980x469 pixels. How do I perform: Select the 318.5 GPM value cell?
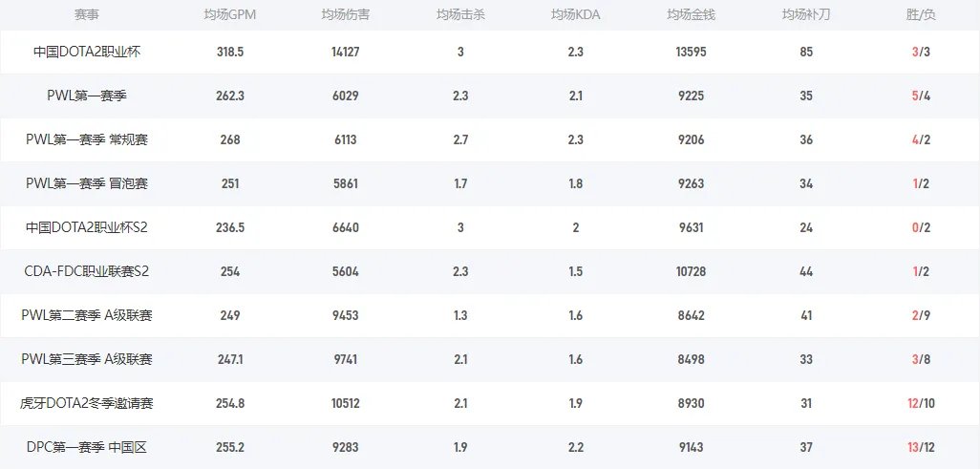230,52
